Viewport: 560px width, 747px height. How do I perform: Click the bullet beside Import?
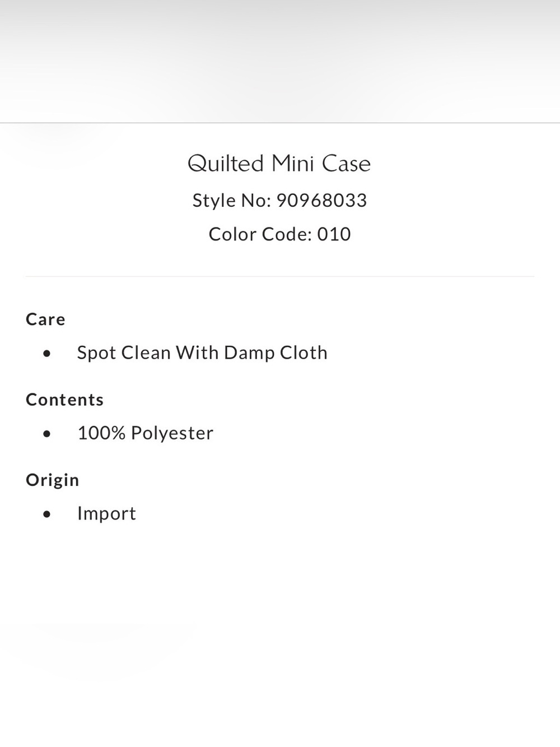(47, 514)
